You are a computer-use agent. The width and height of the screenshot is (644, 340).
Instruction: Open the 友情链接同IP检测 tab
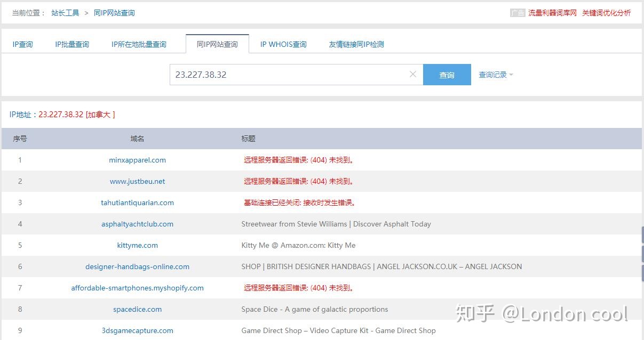pos(356,44)
